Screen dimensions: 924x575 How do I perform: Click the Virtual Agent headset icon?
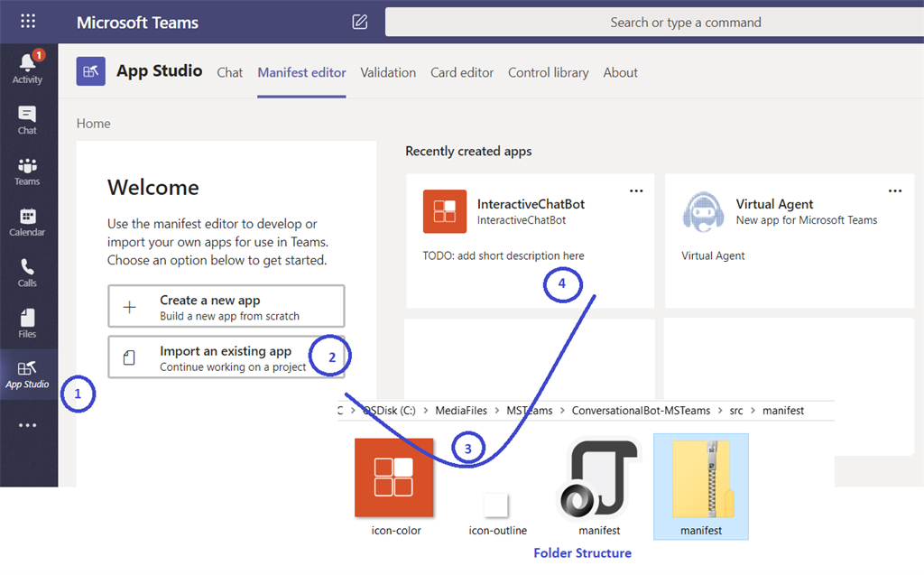pyautogui.click(x=703, y=212)
